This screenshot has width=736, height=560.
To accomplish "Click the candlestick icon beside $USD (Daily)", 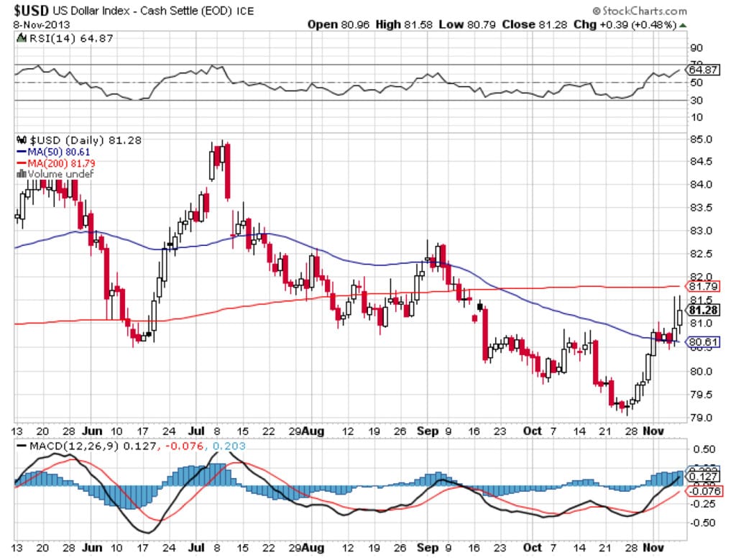I will pos(22,140).
